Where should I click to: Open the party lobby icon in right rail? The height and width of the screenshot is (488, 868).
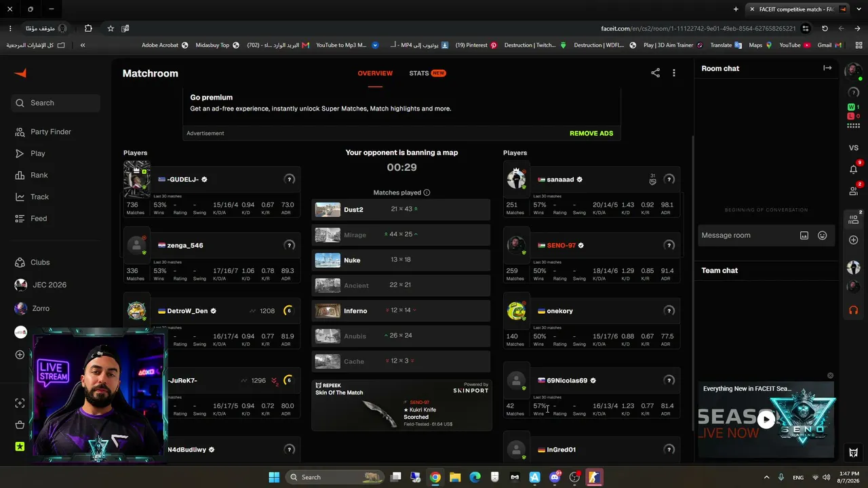854,219
